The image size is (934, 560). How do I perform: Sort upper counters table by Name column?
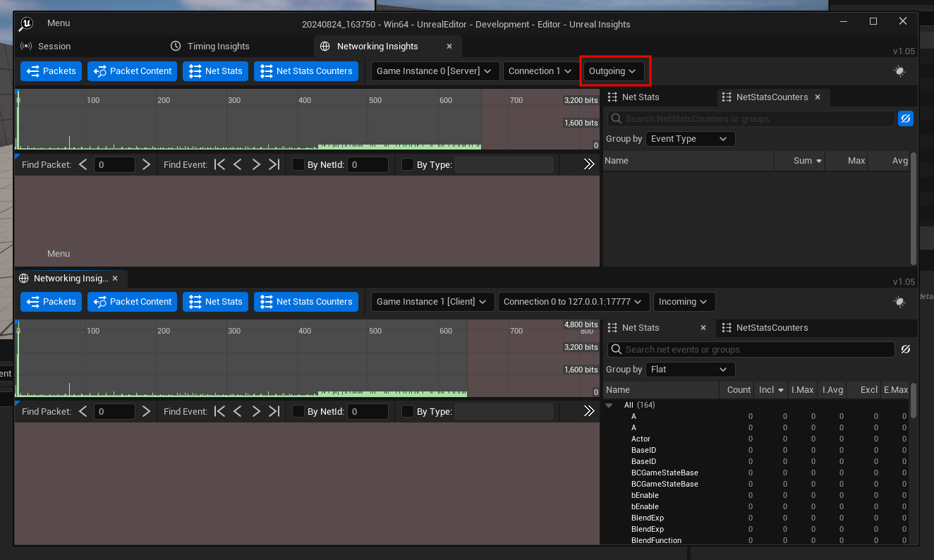[688, 161]
